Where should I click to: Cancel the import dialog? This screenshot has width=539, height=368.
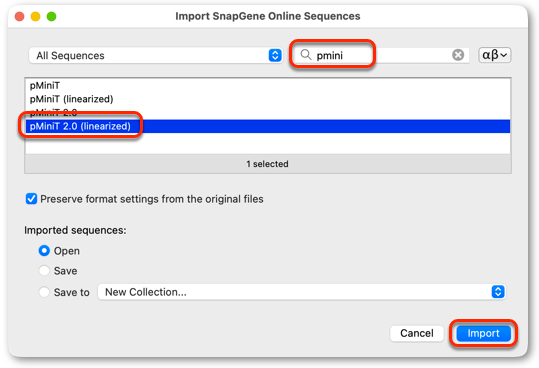pos(417,333)
